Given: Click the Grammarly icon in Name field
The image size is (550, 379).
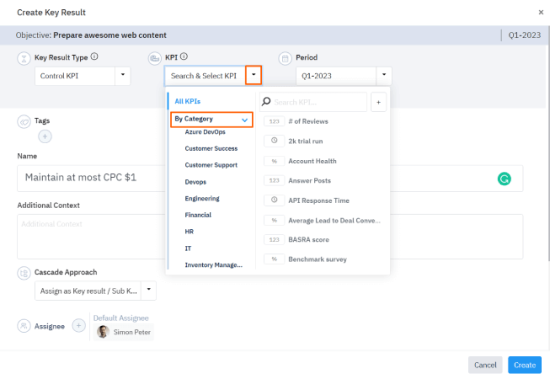Looking at the screenshot, I should click(x=504, y=179).
